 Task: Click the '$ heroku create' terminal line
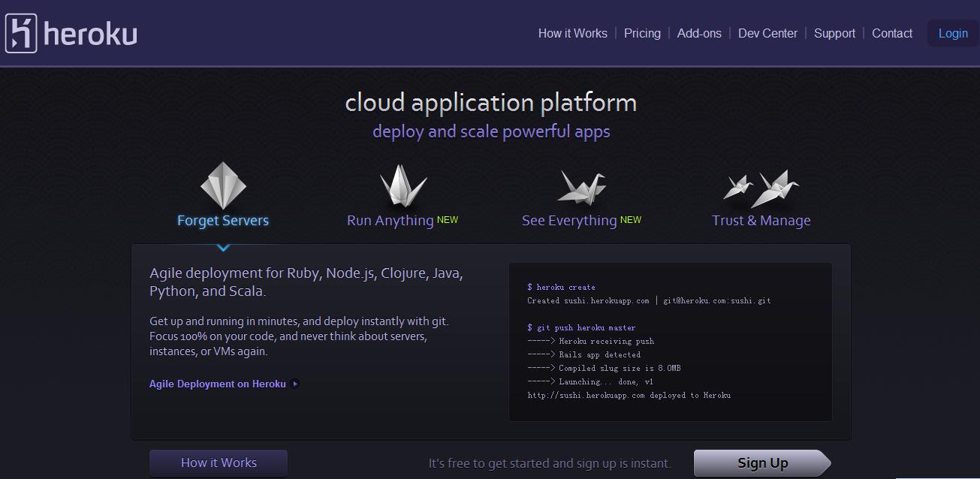click(x=561, y=287)
